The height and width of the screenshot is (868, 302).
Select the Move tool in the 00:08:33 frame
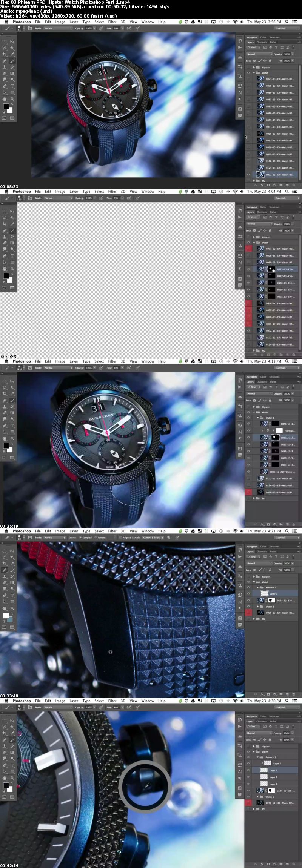pyautogui.click(x=12, y=42)
